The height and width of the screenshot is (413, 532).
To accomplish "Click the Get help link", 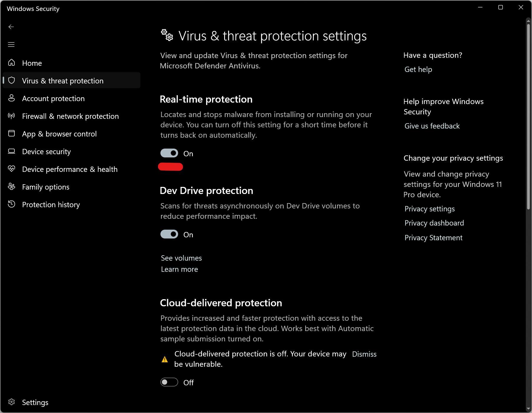I will 418,70.
